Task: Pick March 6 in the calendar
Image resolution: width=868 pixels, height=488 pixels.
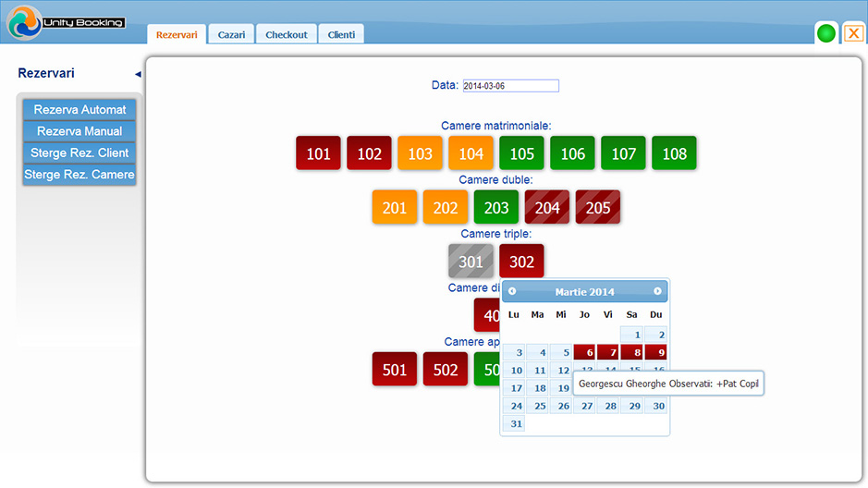Action: click(x=585, y=352)
